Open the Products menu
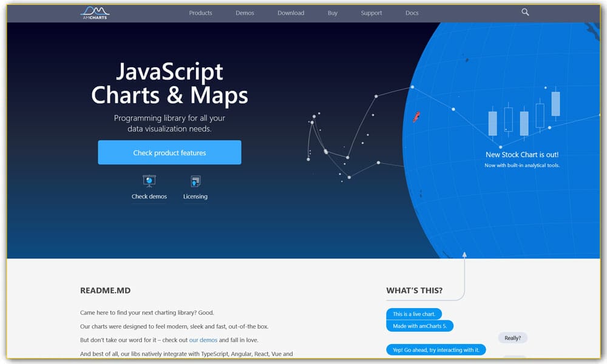Viewport: 607px width, 364px height. point(200,13)
